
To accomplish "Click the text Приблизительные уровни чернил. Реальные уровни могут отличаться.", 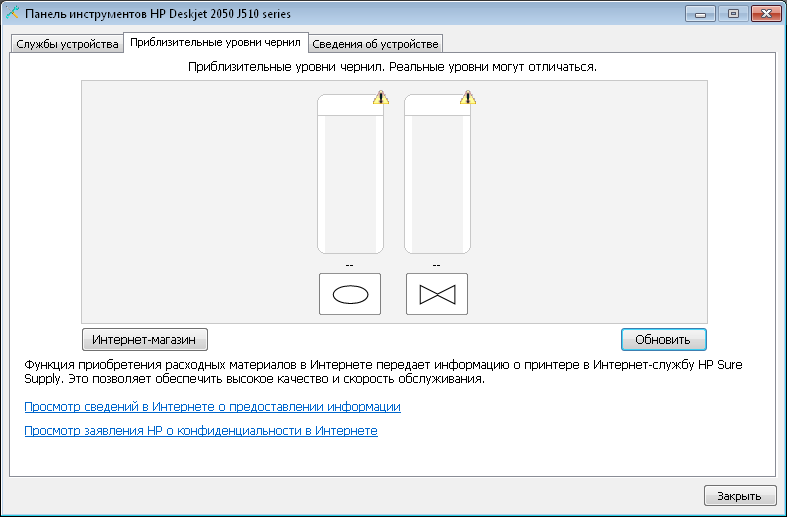I will click(392, 67).
